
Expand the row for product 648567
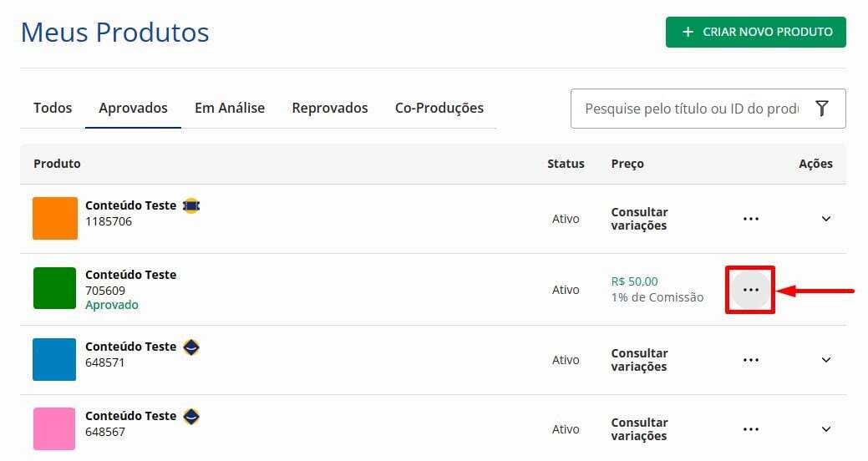[x=826, y=429]
